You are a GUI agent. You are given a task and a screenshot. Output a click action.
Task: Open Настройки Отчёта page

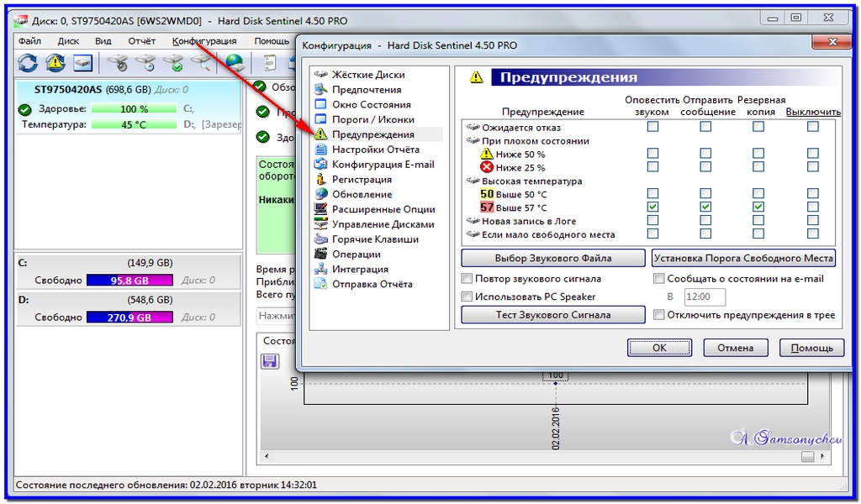pyautogui.click(x=375, y=150)
